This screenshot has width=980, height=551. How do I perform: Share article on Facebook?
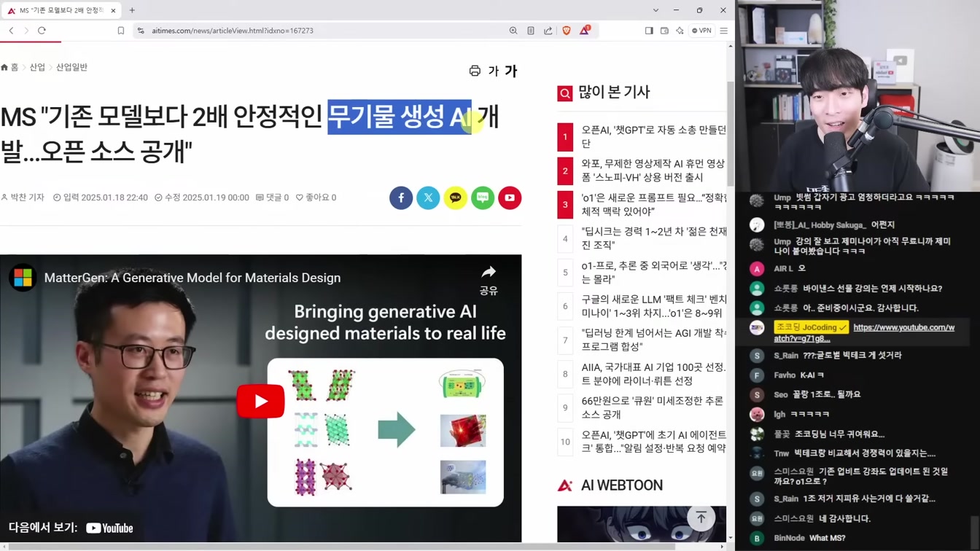point(401,198)
